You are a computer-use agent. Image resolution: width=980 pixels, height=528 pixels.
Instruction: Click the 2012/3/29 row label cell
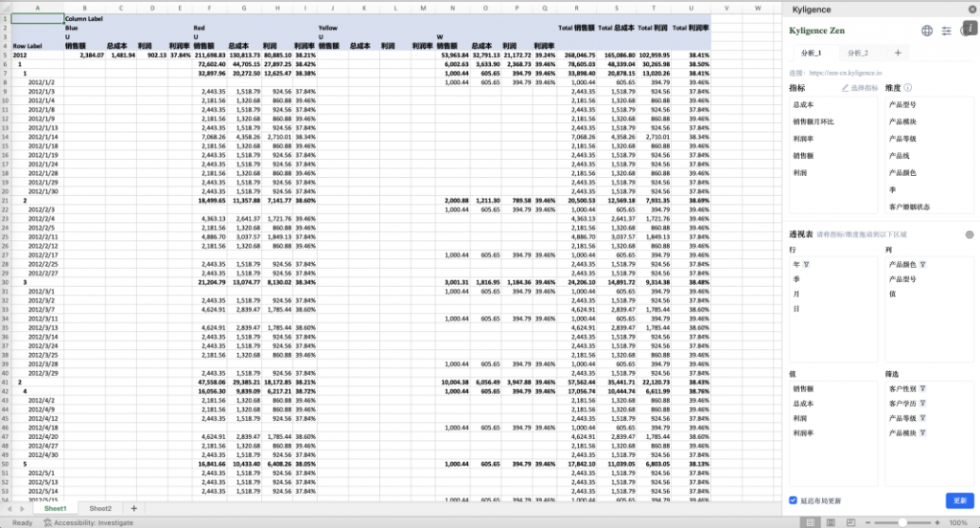pyautogui.click(x=37, y=373)
